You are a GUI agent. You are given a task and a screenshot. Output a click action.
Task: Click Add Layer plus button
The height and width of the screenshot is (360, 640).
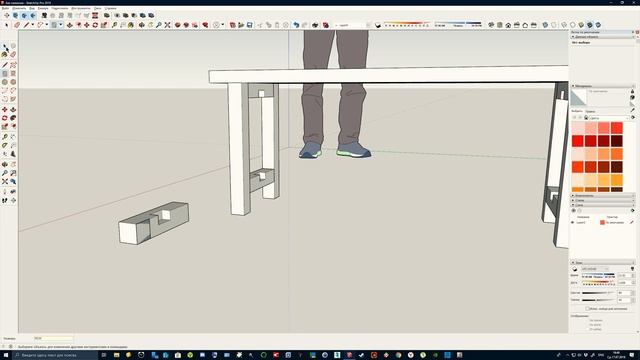click(x=573, y=211)
